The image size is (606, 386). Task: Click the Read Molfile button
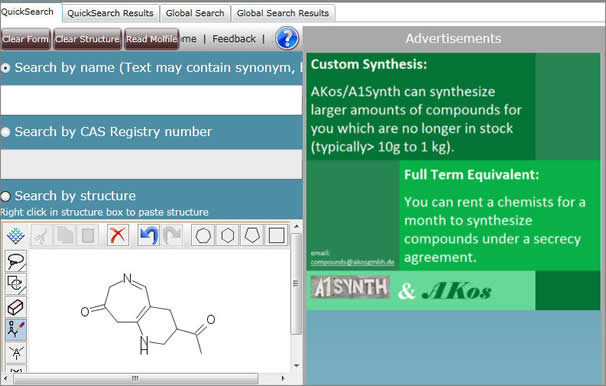pos(152,39)
